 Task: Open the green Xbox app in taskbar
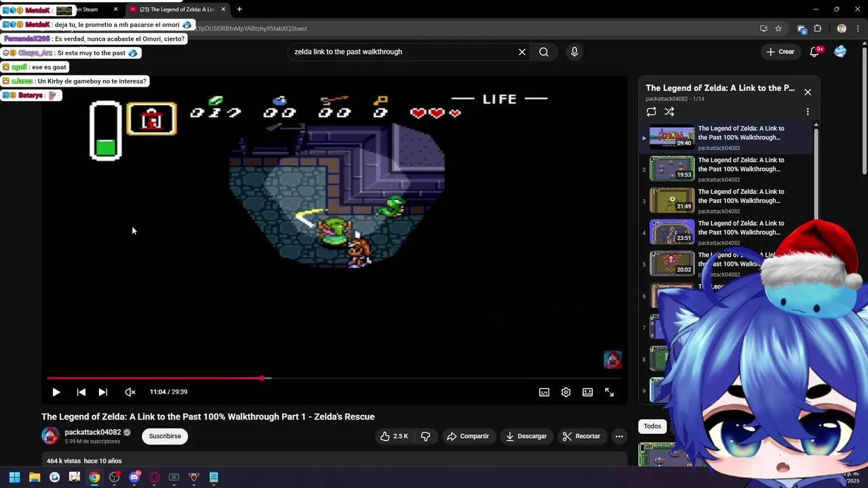[174, 477]
